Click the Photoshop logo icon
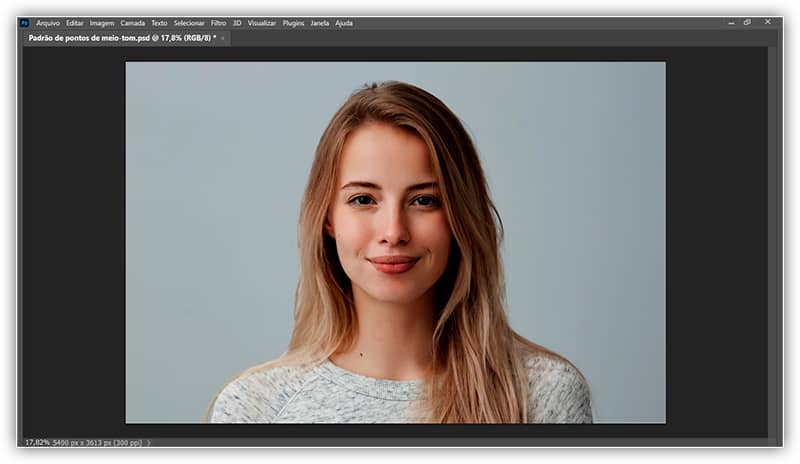800x464 pixels. pos(24,23)
